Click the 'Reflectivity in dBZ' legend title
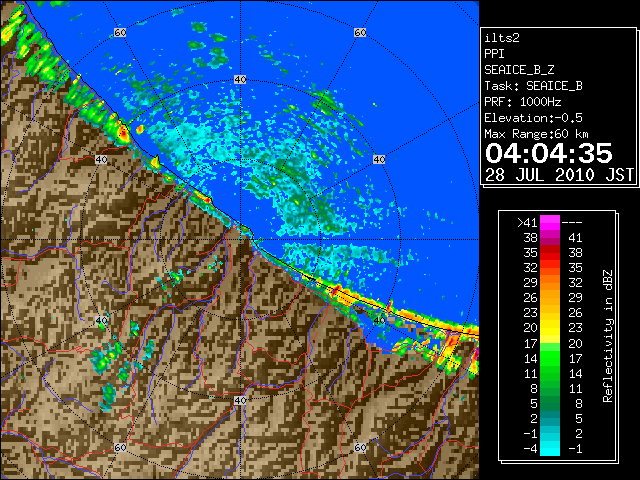The height and width of the screenshot is (480, 640). (x=608, y=336)
